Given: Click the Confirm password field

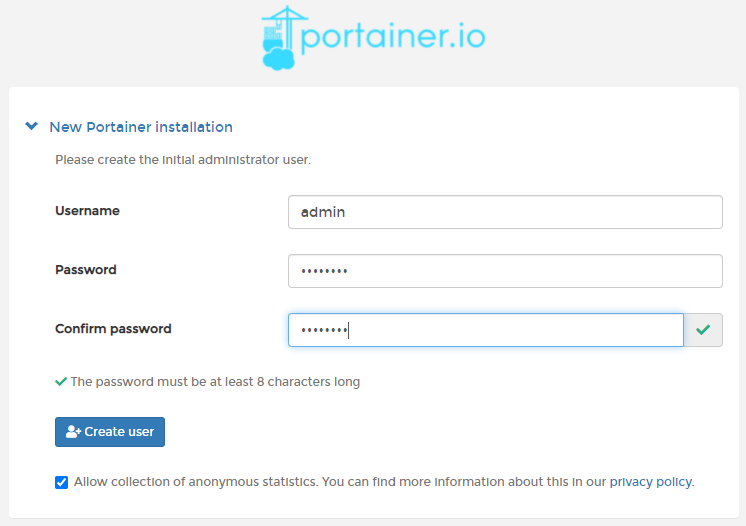Looking at the screenshot, I should click(486, 330).
